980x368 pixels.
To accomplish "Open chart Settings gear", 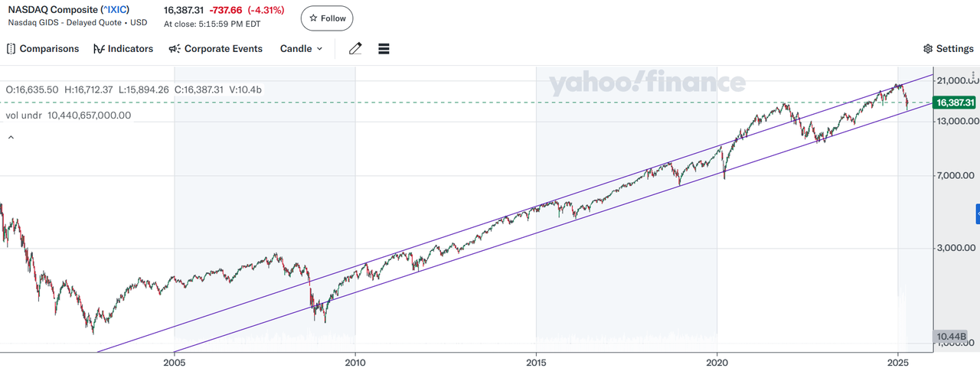I will [x=949, y=49].
